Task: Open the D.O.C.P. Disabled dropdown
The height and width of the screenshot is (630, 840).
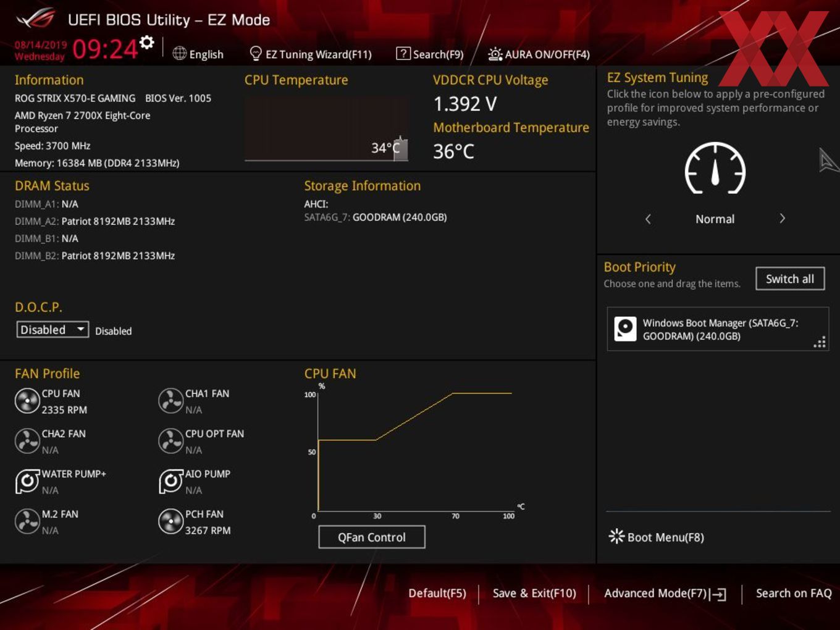Action: 52,330
